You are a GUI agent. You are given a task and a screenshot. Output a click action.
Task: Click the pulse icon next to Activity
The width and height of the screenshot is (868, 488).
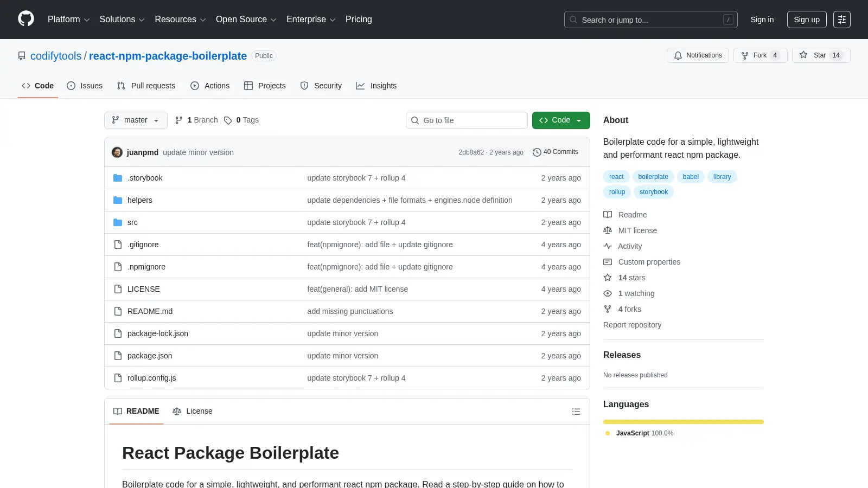(608, 246)
